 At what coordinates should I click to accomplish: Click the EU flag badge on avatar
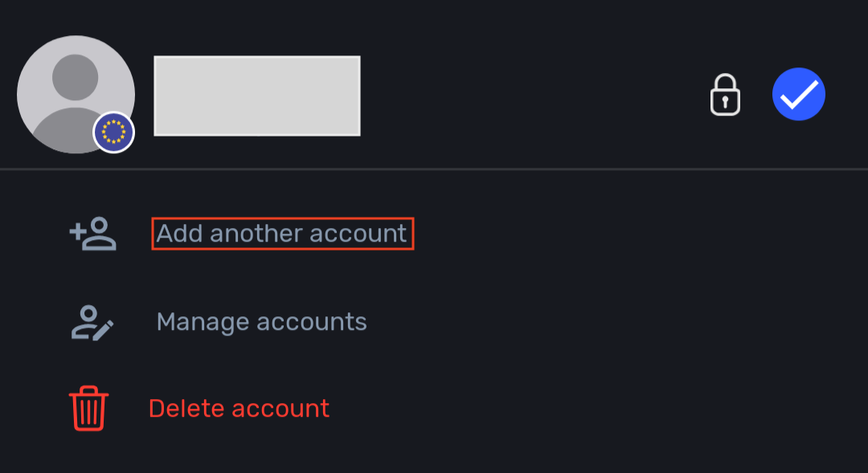click(114, 133)
